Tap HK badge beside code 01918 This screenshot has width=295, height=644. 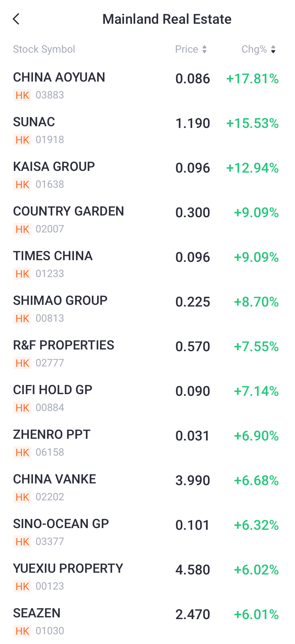click(x=22, y=140)
